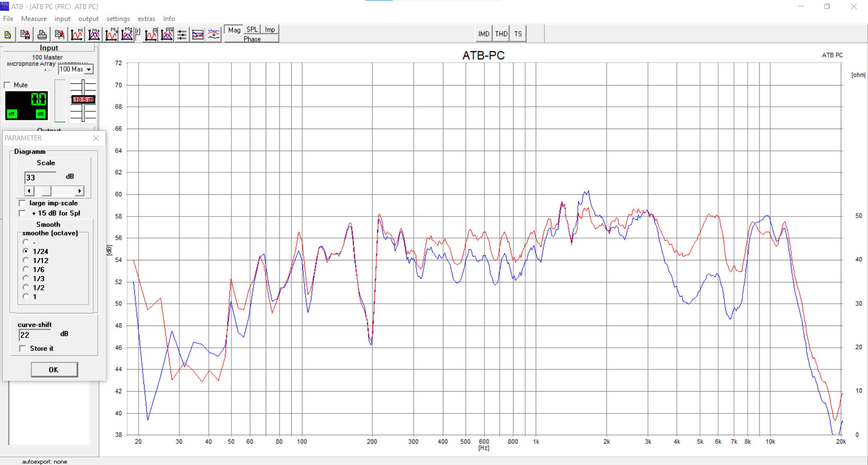The image size is (868, 465).
Task: Check the '+ 15 dB for Spl' option
Action: click(x=22, y=213)
